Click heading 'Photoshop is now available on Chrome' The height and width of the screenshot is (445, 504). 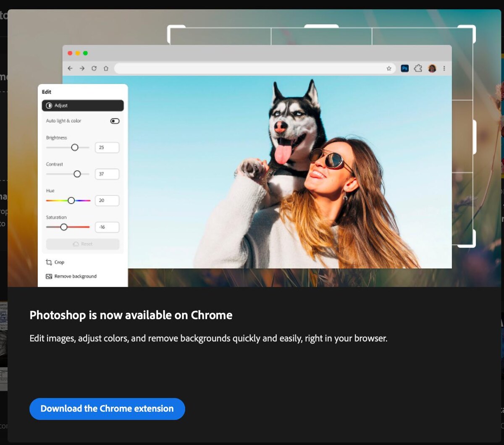tap(131, 315)
